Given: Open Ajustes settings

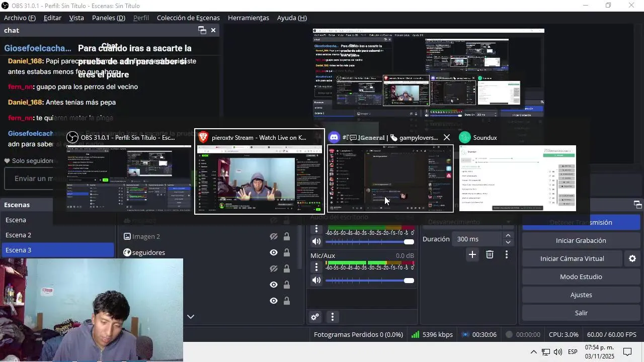Looking at the screenshot, I should (x=581, y=295).
